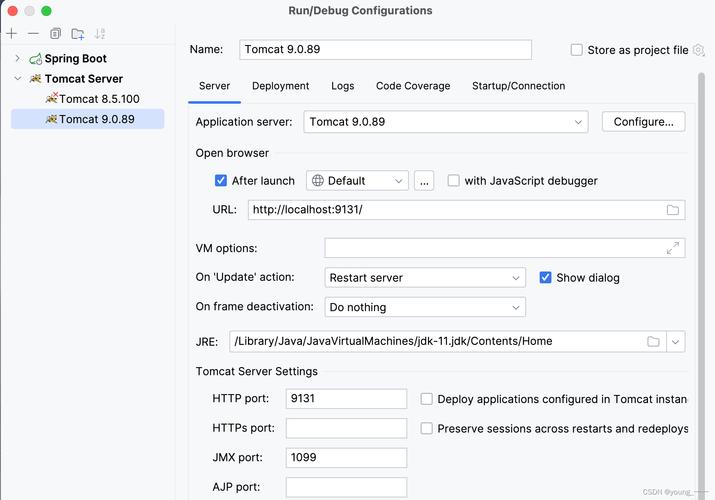The width and height of the screenshot is (715, 500).
Task: Click the Tomcat 8.5.100 error icon
Action: [x=52, y=98]
